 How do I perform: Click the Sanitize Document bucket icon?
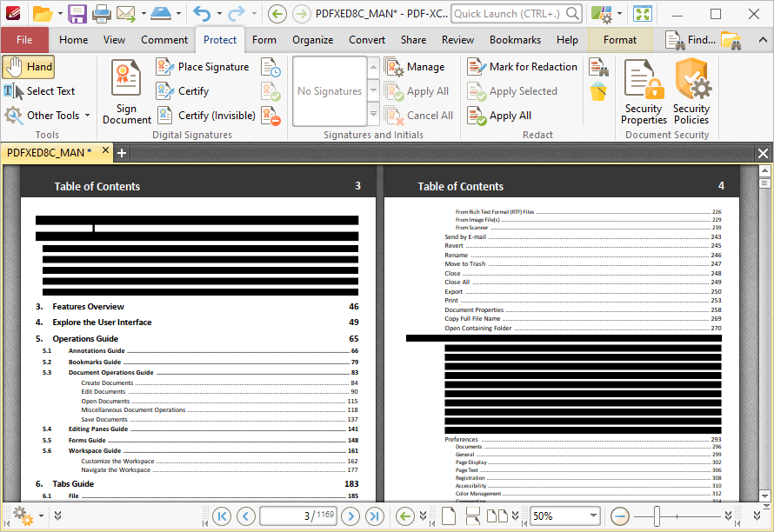point(598,91)
